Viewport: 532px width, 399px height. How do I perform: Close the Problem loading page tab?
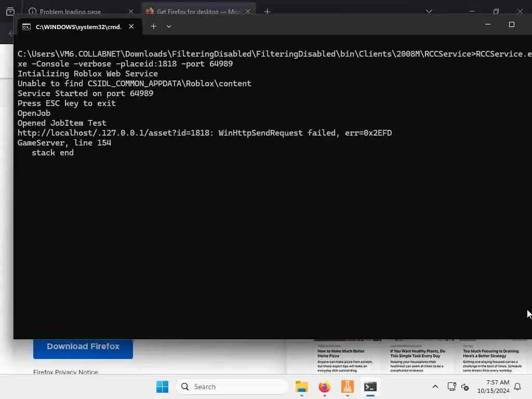(x=131, y=11)
